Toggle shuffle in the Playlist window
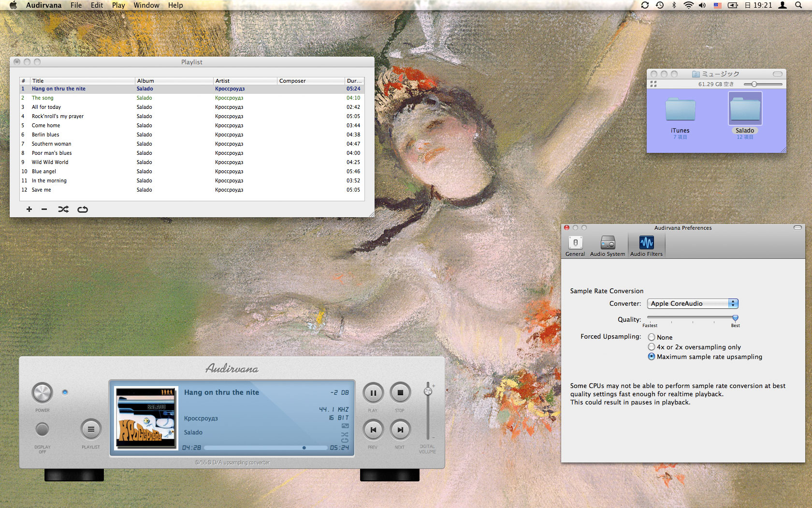 pyautogui.click(x=63, y=209)
